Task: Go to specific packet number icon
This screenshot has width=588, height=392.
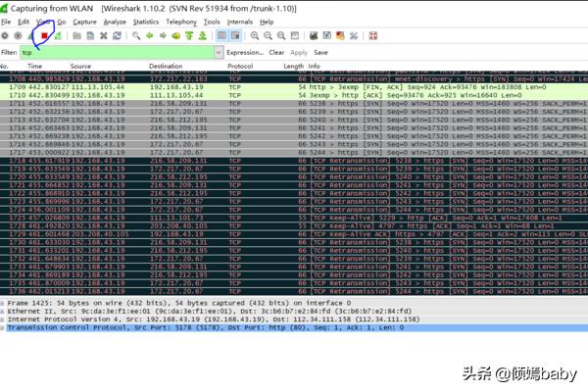Action: pyautogui.click(x=175, y=36)
